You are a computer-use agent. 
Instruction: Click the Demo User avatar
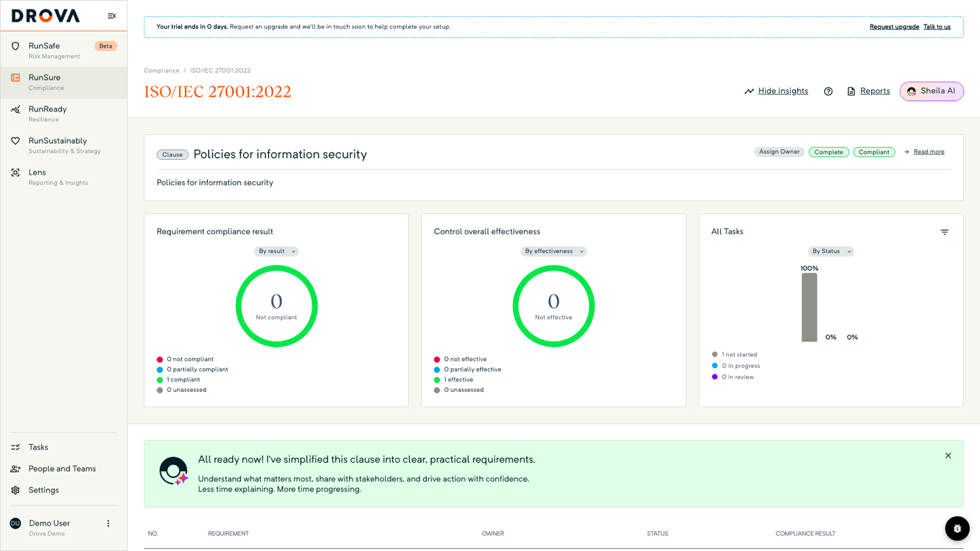click(x=15, y=523)
